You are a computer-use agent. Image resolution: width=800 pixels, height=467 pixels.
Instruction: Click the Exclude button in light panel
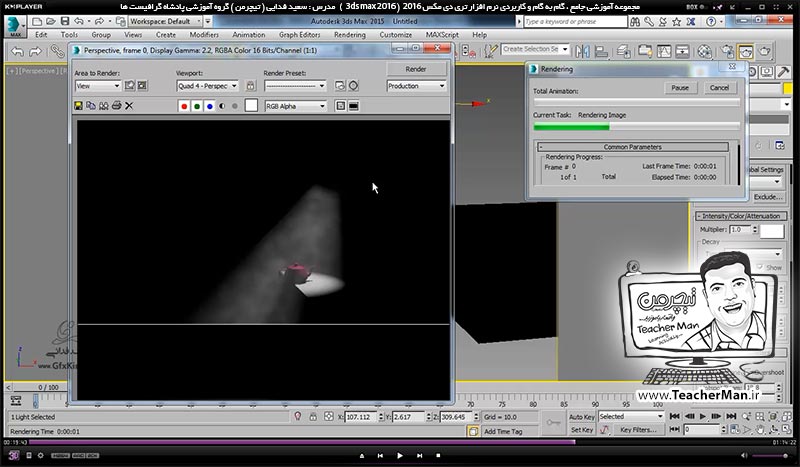point(768,196)
